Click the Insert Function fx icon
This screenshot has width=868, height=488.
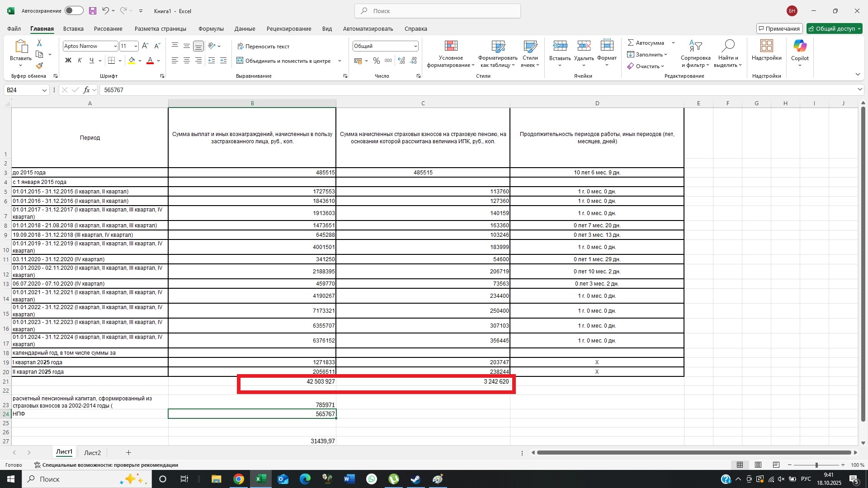click(x=86, y=90)
